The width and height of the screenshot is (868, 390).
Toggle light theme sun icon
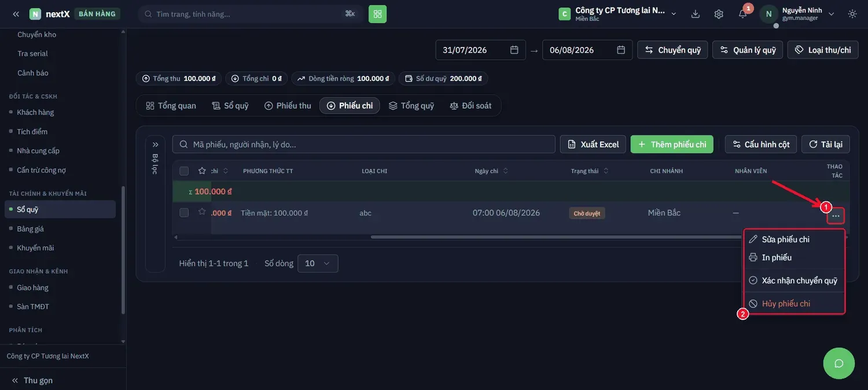pyautogui.click(x=852, y=14)
